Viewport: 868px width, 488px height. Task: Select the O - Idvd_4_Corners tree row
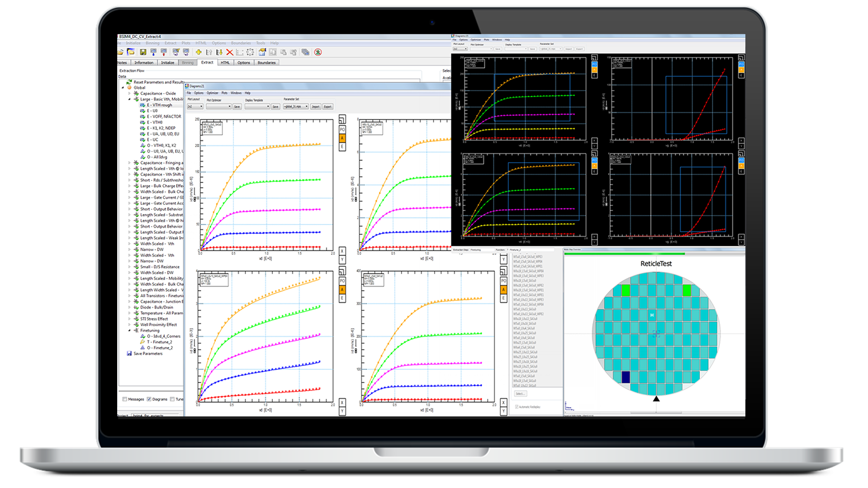coord(161,336)
